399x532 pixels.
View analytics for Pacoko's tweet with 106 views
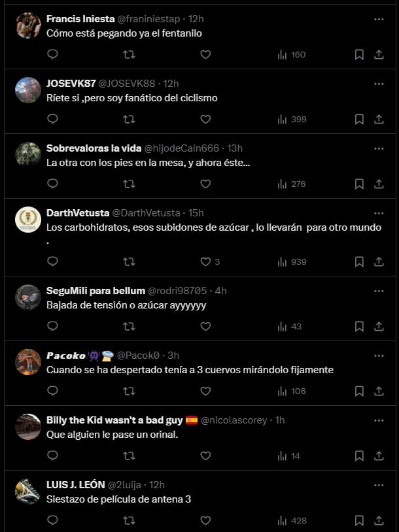click(292, 391)
